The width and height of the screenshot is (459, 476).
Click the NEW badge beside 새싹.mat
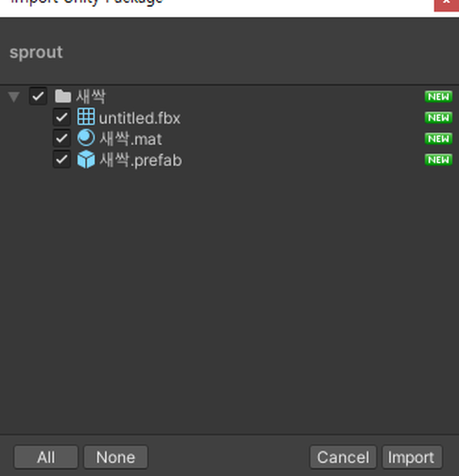[x=438, y=139]
